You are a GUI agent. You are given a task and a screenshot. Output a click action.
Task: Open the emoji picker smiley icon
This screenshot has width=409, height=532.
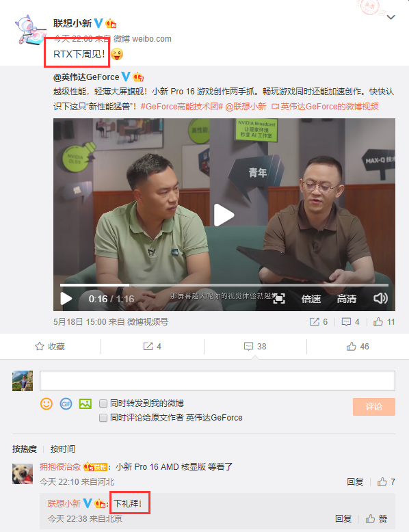point(47,403)
